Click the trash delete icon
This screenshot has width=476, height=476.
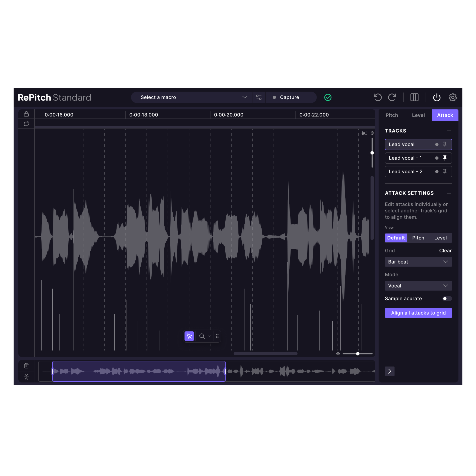tap(26, 366)
